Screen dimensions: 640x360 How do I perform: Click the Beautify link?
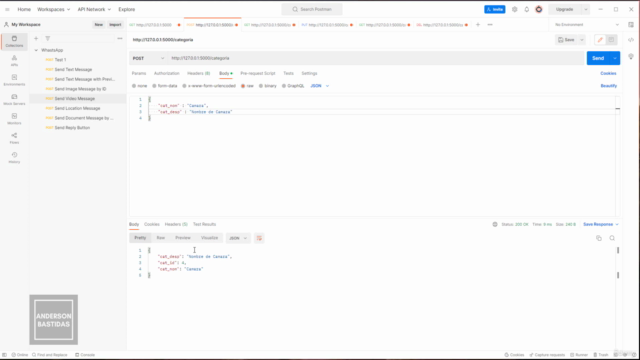point(609,86)
